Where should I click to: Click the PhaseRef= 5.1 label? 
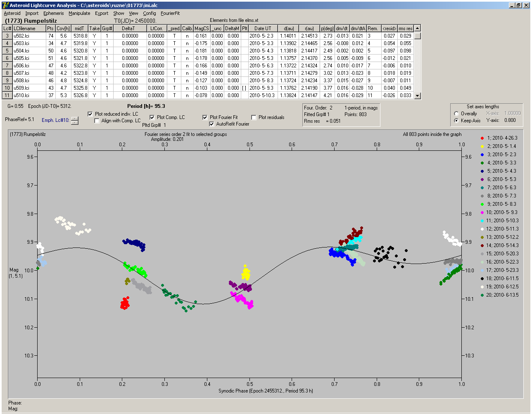click(19, 120)
